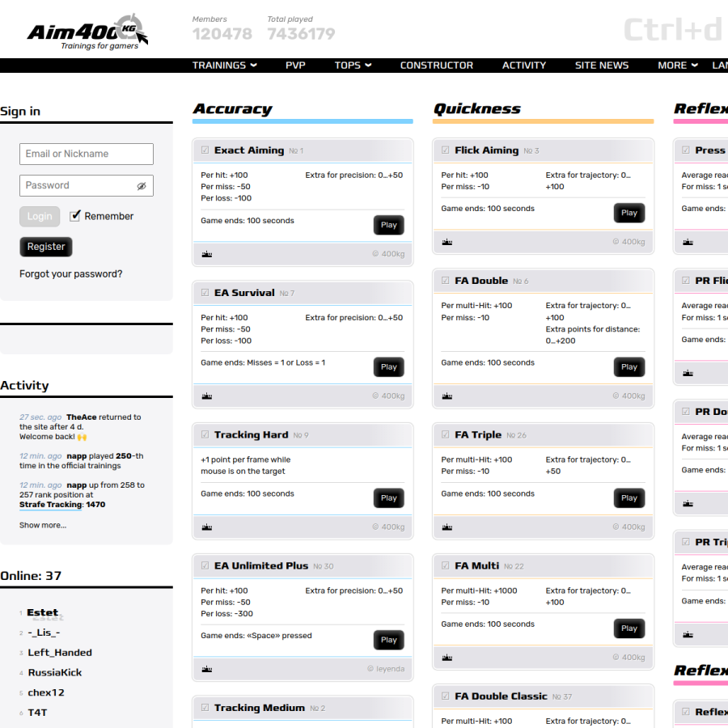The height and width of the screenshot is (728, 728).
Task: Expand the TOPS dropdown menu
Action: pyautogui.click(x=353, y=66)
